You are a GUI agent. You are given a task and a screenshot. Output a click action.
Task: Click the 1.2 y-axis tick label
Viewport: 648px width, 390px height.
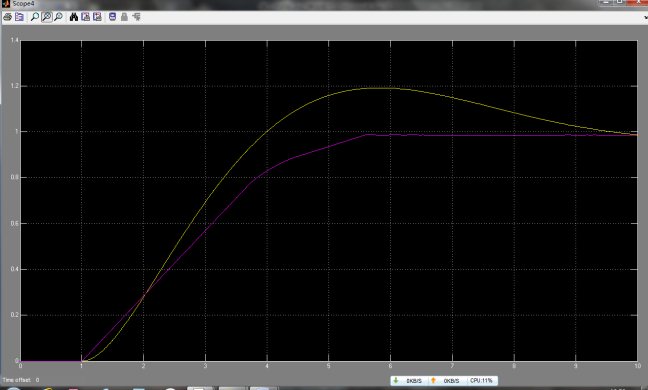coord(14,86)
